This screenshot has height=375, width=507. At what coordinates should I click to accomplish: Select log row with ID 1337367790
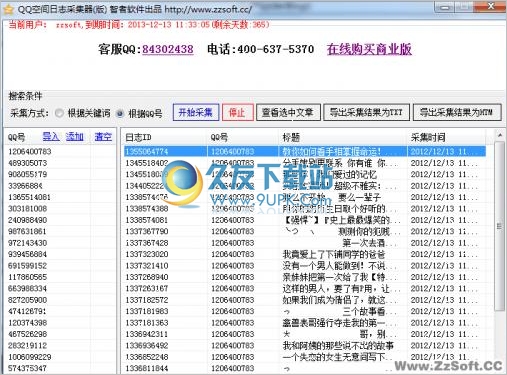(305, 231)
